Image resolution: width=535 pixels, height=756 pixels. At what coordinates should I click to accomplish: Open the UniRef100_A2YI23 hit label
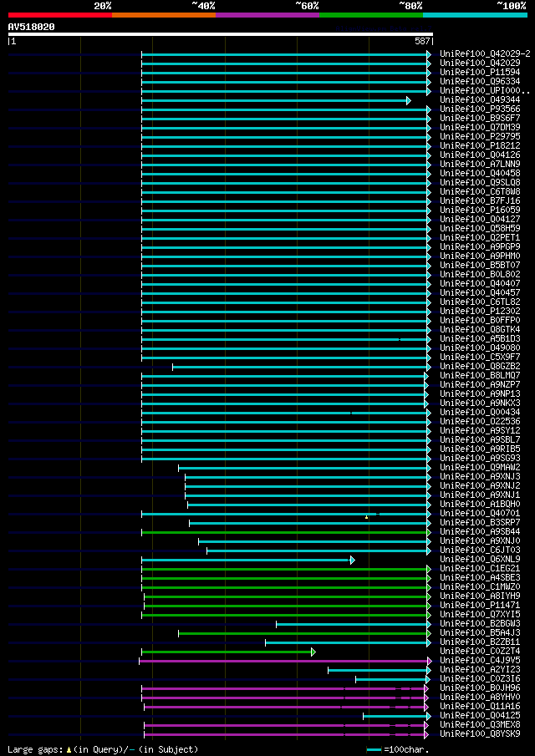(480, 670)
